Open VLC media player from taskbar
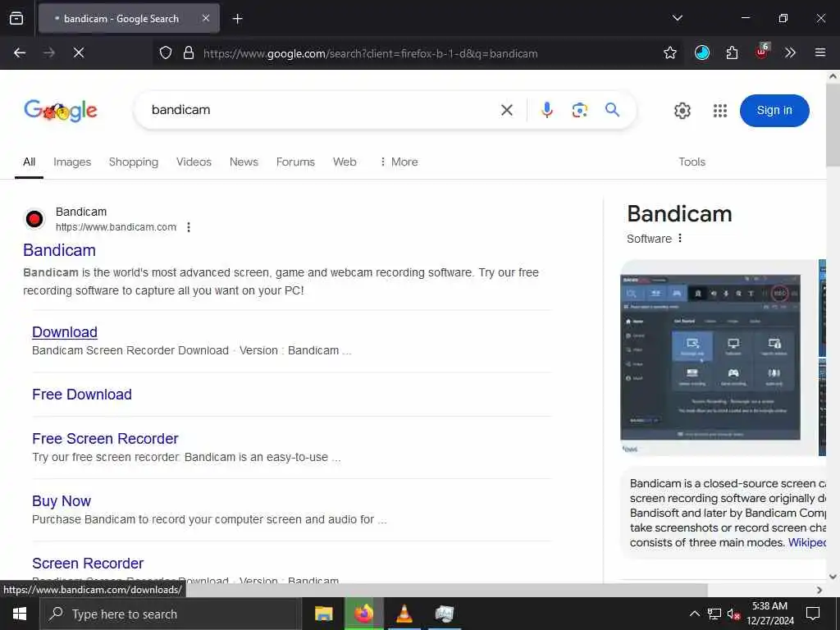This screenshot has height=630, width=840. click(404, 614)
